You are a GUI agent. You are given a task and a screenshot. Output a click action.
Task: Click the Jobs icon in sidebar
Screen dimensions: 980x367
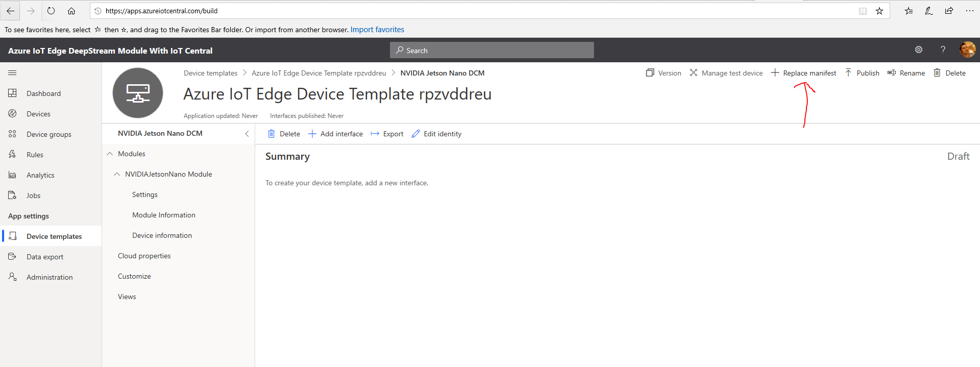13,195
